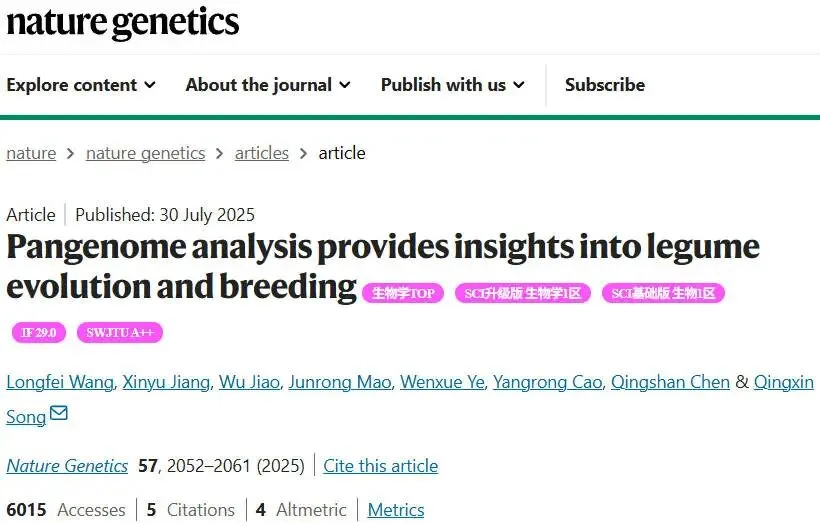Go to nature breadcrumb link

tap(31, 153)
